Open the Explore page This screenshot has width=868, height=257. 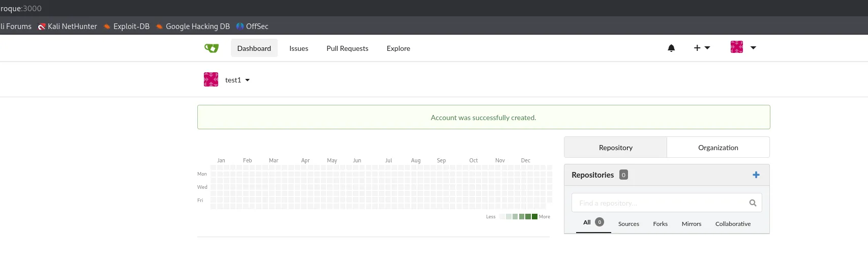(x=398, y=48)
